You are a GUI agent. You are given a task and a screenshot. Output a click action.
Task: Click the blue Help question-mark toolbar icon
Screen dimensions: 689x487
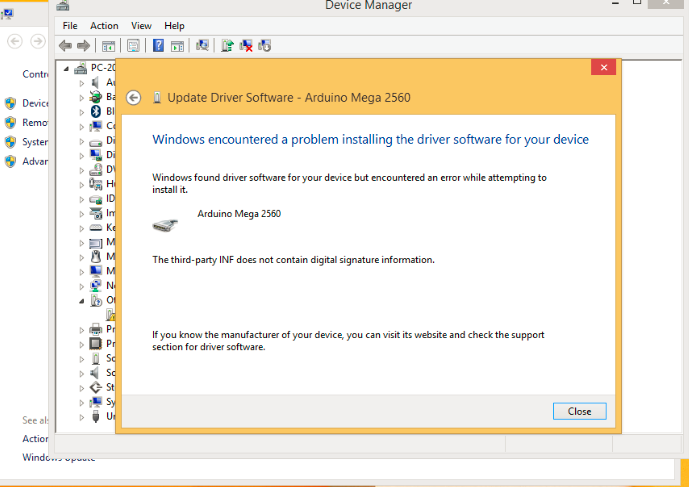pos(158,45)
